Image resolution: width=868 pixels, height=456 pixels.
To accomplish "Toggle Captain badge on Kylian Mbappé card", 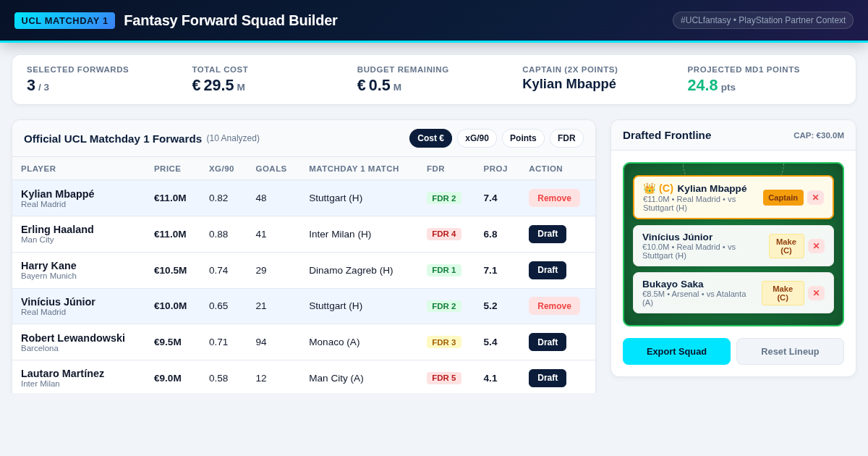I will (x=783, y=198).
